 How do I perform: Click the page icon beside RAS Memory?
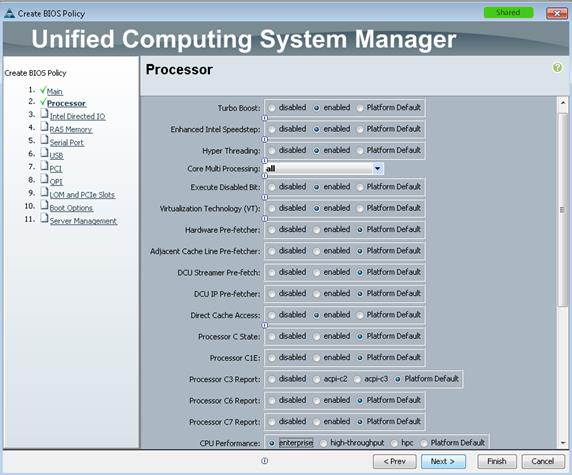(x=44, y=127)
